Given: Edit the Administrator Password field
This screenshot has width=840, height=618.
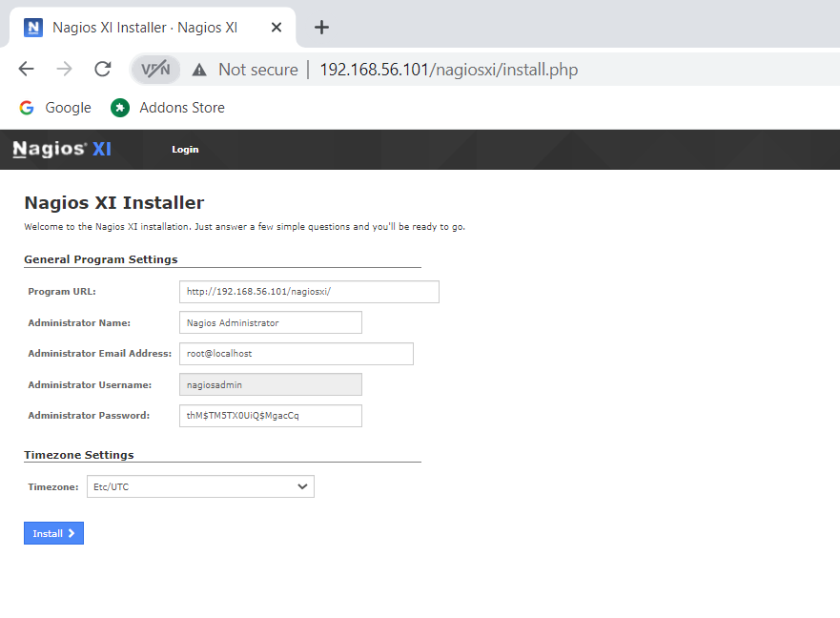Looking at the screenshot, I should (x=271, y=416).
